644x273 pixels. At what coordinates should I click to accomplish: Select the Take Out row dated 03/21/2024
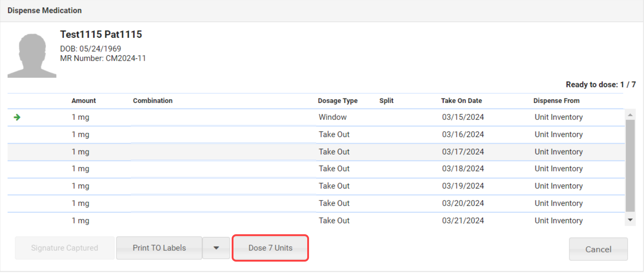(316, 221)
